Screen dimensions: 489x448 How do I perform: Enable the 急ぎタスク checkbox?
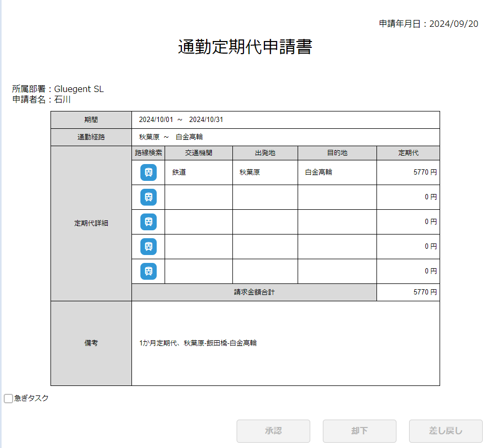[x=8, y=399]
